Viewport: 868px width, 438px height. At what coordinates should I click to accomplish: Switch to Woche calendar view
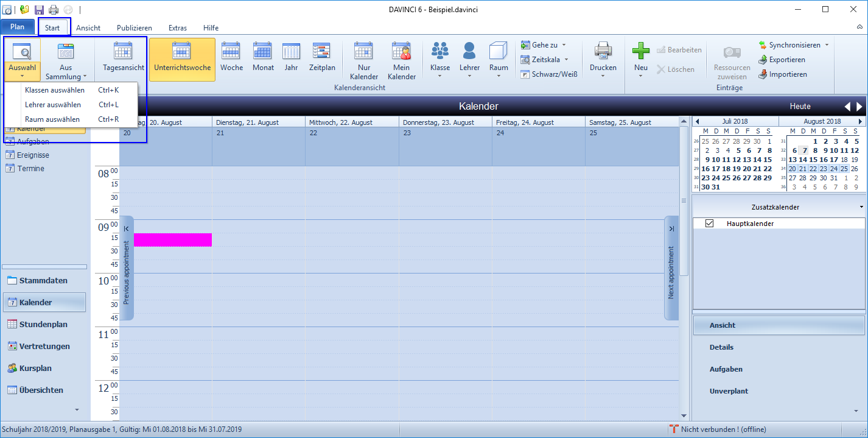(231, 60)
